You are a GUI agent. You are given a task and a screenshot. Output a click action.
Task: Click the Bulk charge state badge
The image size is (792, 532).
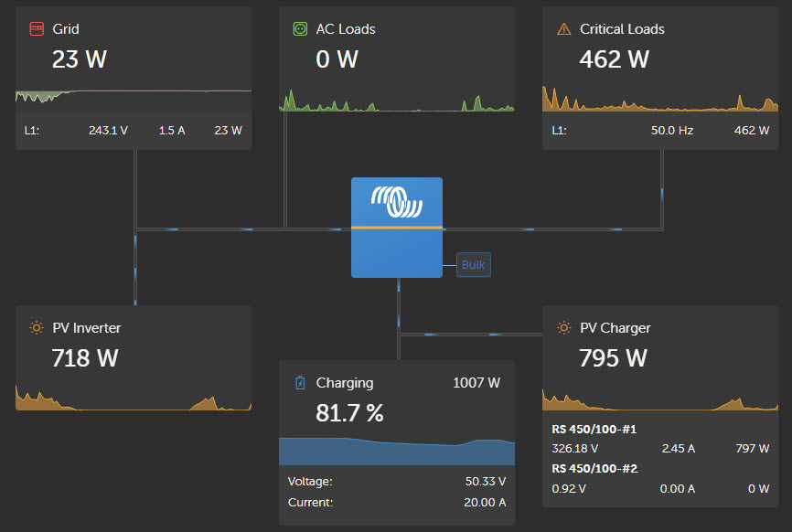(474, 264)
